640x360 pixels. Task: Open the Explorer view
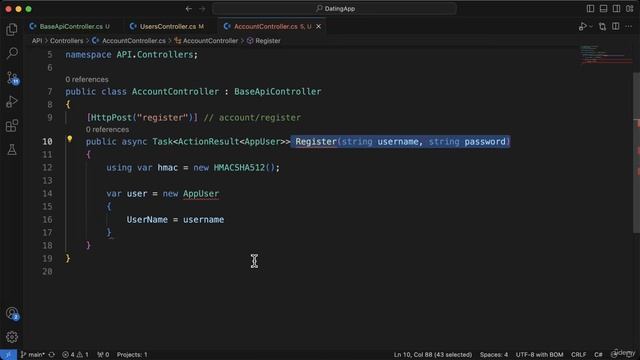click(x=12, y=29)
